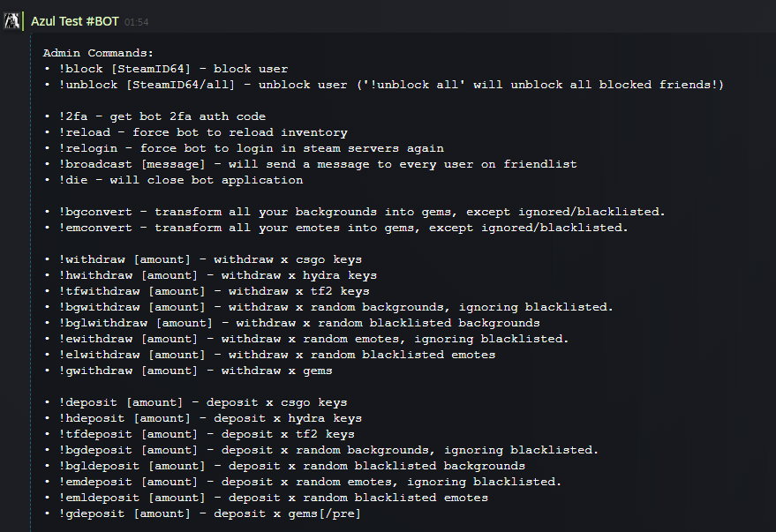
Task: Click the 01:54 message timestamp
Action: pyautogui.click(x=136, y=21)
